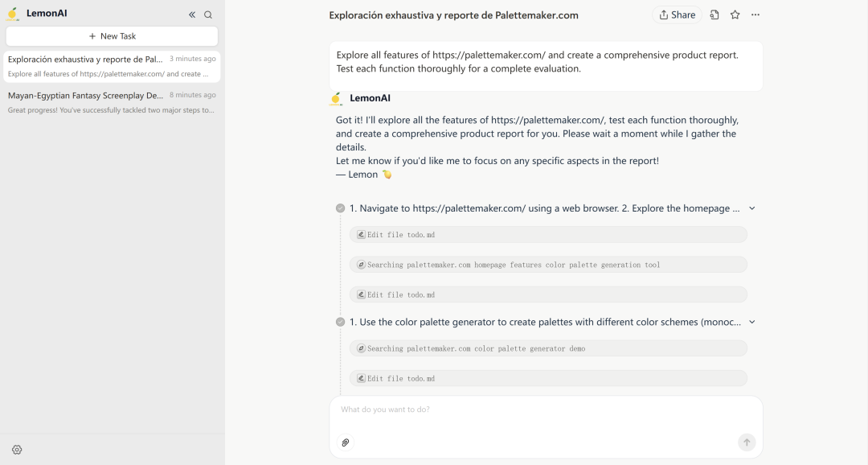Click the LemonAI lemon logo
The height and width of the screenshot is (465, 868).
point(13,14)
